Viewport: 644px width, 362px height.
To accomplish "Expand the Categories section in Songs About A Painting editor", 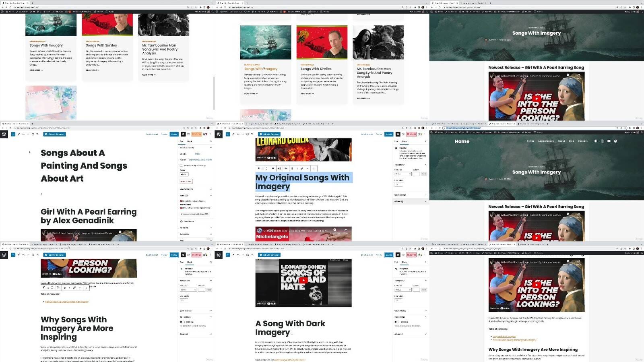I will 195,234.
